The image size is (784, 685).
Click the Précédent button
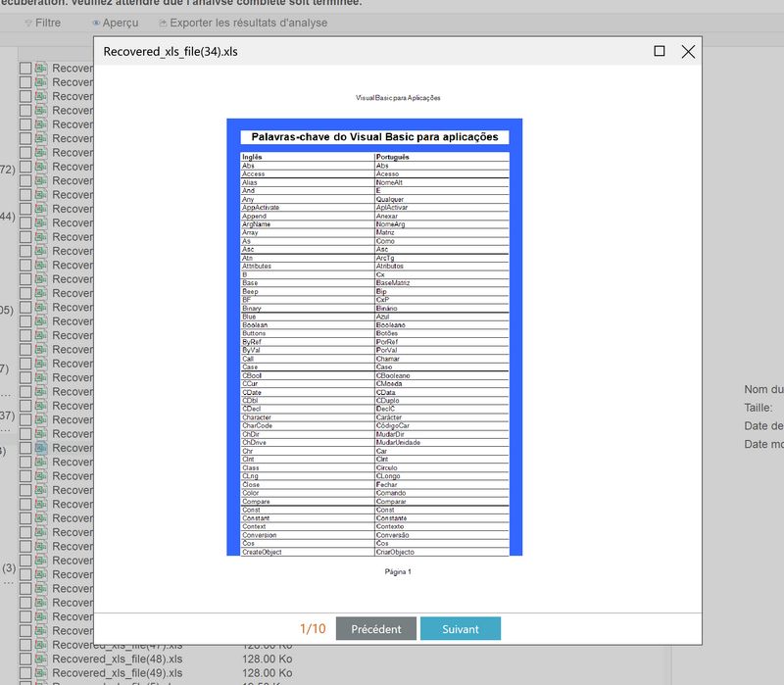tap(376, 628)
